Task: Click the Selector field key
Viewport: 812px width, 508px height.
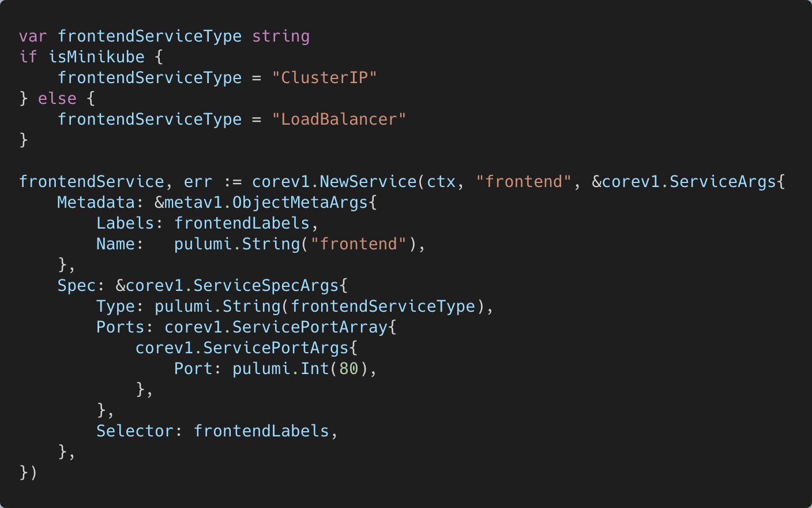Action: (x=135, y=431)
